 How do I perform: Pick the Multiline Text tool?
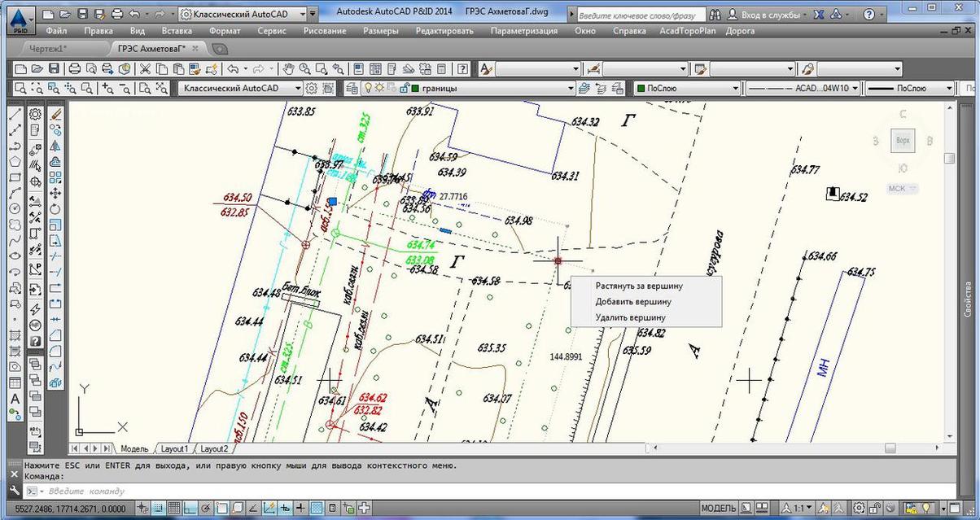click(x=15, y=399)
